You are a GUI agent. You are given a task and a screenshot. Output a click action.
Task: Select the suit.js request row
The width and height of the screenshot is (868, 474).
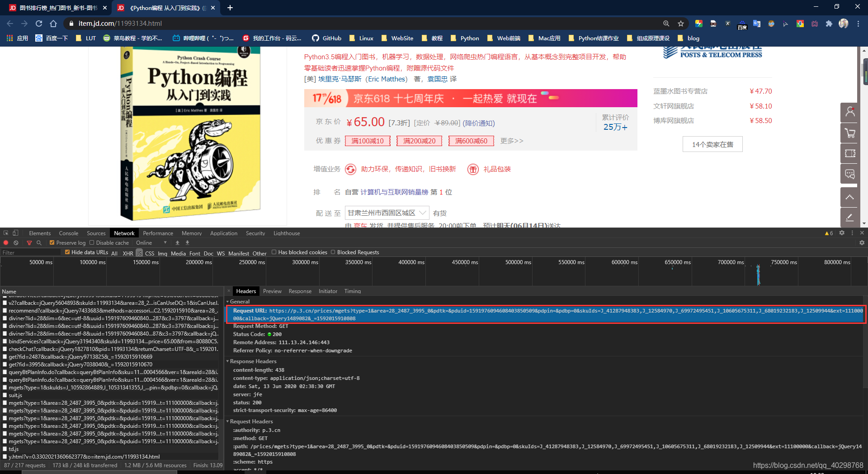coord(16,395)
